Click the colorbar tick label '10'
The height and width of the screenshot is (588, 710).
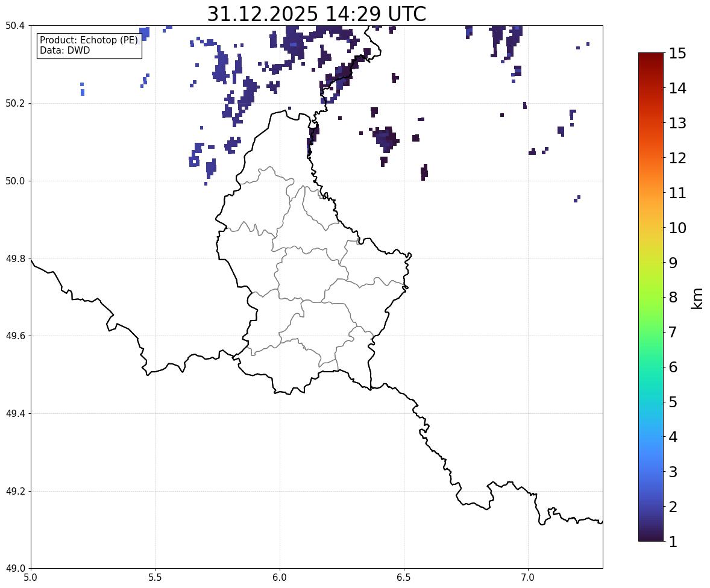[677, 228]
